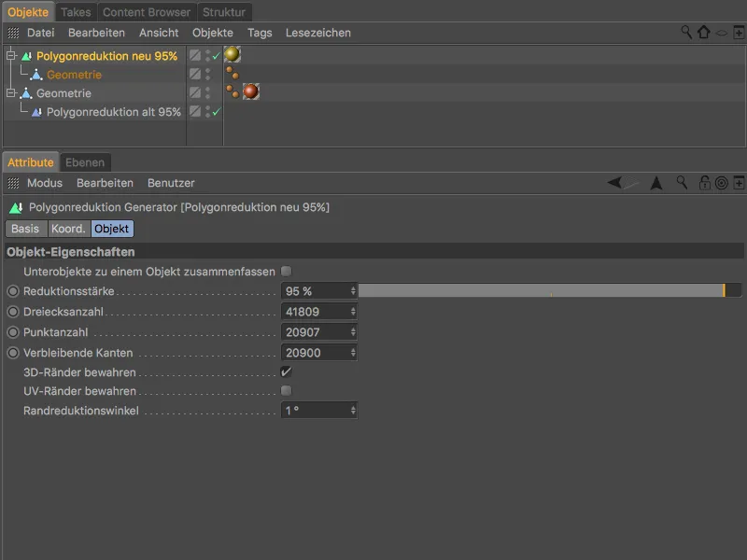Screen dimensions: 747x560
Task: Click the search magnifier in Object Manager
Action: point(686,33)
